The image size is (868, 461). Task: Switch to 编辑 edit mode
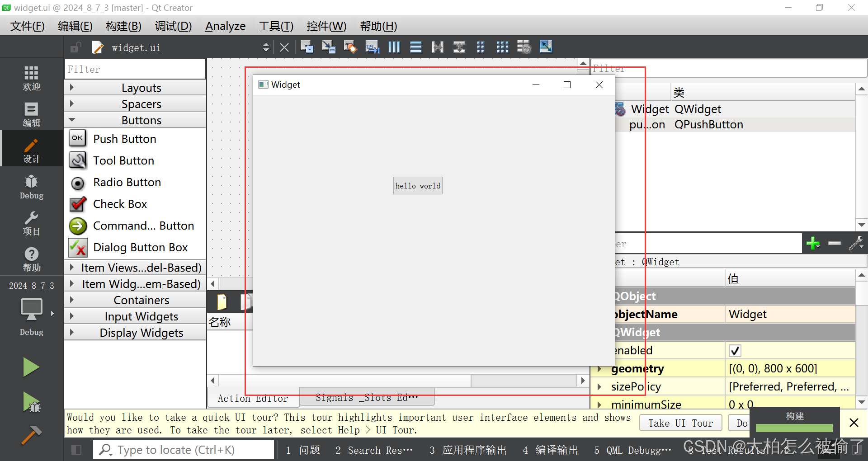click(31, 114)
